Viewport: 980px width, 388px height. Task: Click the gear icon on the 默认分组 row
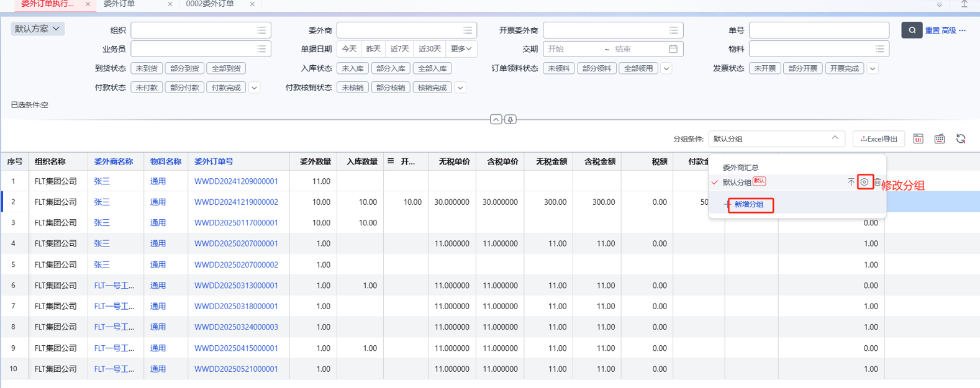point(864,182)
